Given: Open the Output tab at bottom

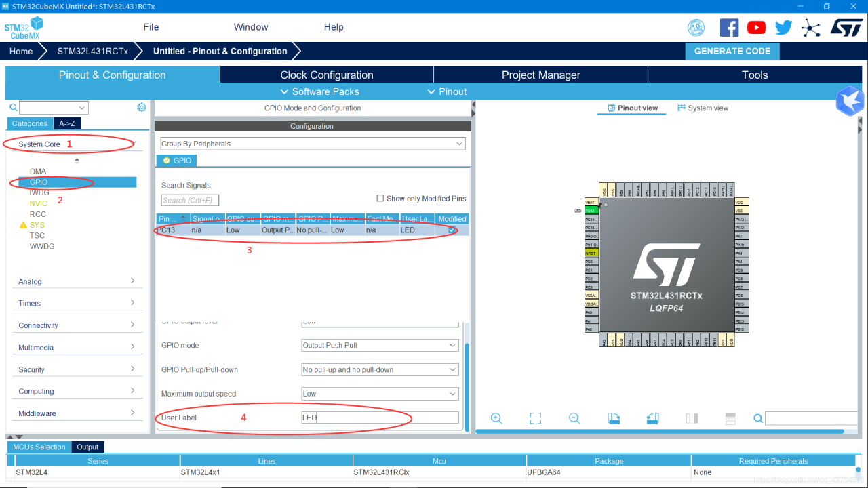Looking at the screenshot, I should [x=87, y=447].
